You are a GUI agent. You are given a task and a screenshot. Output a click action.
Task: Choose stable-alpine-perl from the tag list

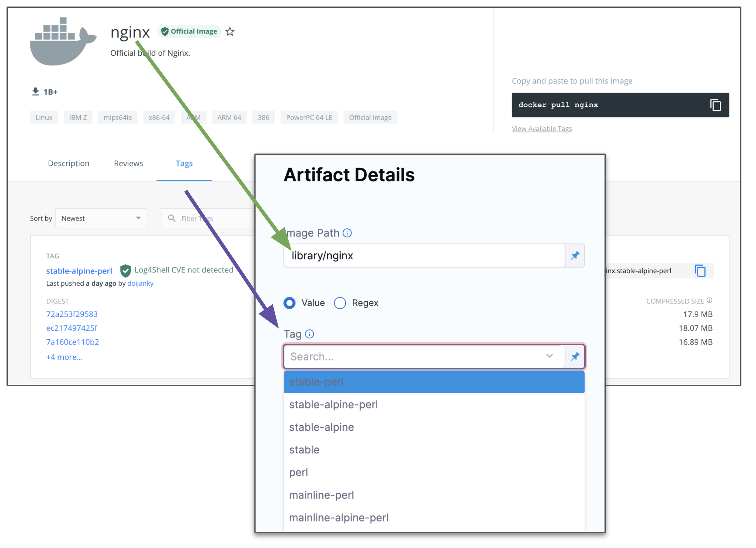pos(333,405)
